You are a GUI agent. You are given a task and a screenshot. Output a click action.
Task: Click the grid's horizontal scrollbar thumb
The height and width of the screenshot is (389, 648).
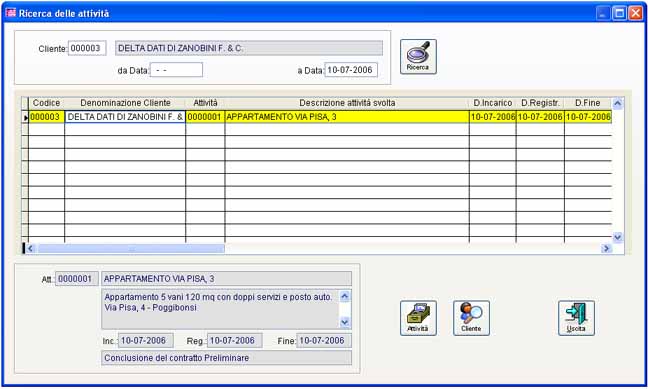click(x=131, y=248)
